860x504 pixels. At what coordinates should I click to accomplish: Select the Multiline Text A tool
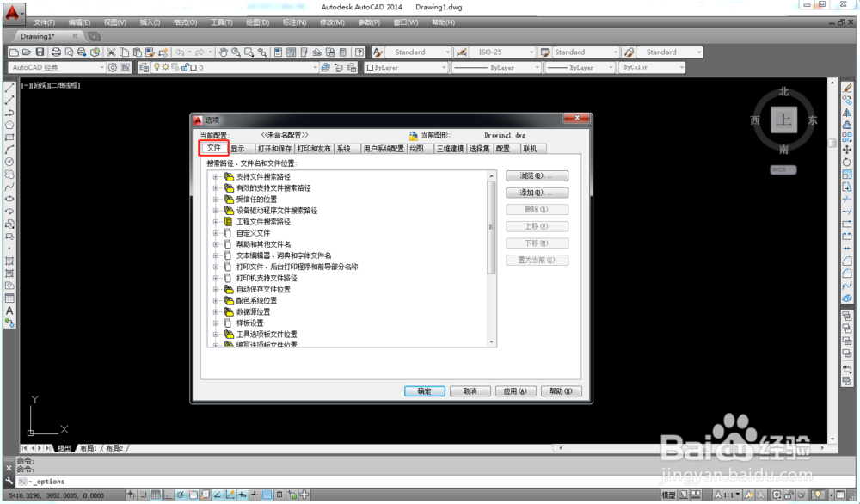click(x=9, y=311)
